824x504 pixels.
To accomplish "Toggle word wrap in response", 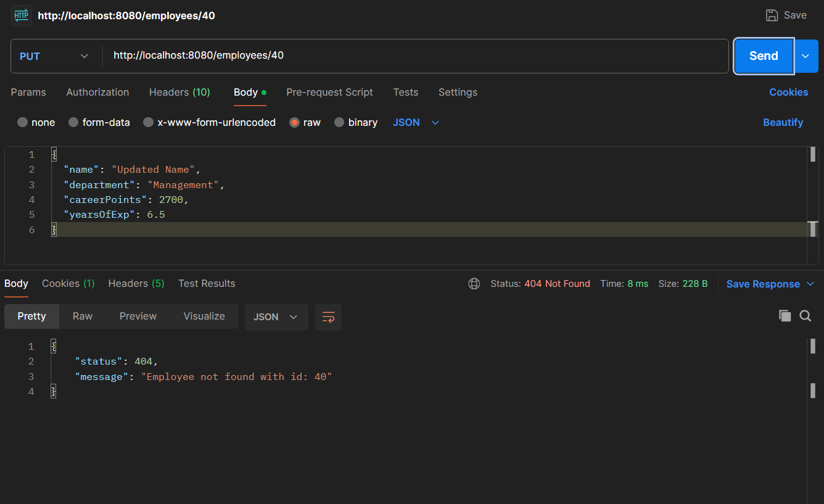I will coord(328,317).
